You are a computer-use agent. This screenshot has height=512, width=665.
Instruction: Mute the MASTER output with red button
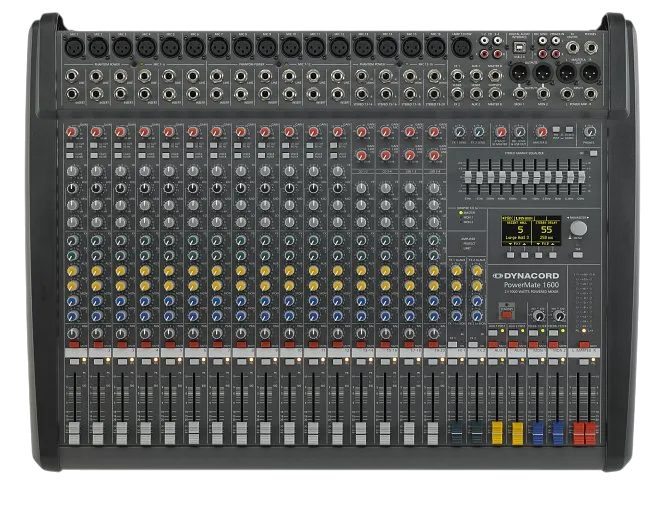tap(584, 345)
